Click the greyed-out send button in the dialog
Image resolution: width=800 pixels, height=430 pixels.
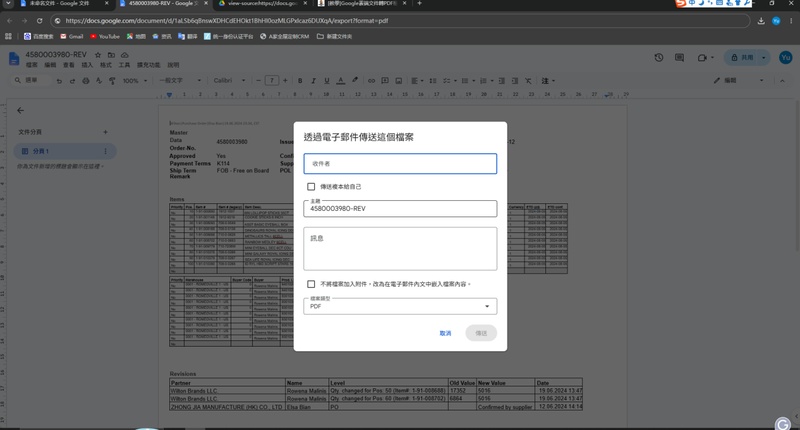[481, 333]
